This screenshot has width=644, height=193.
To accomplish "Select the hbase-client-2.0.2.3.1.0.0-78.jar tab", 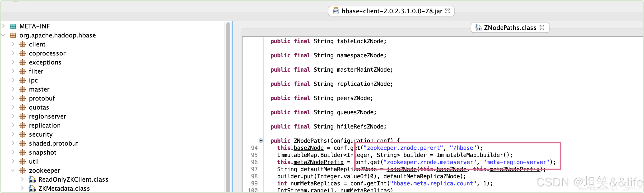I will [x=391, y=11].
